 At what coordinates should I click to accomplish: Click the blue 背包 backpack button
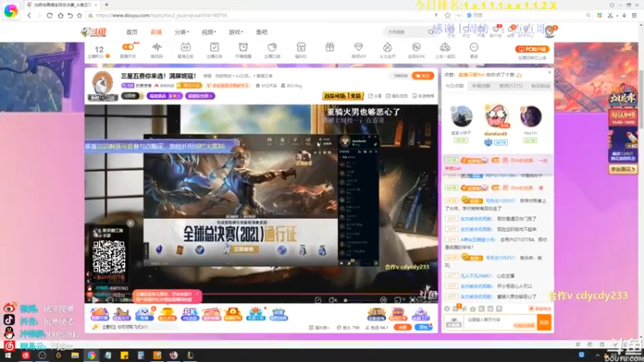[x=423, y=327]
